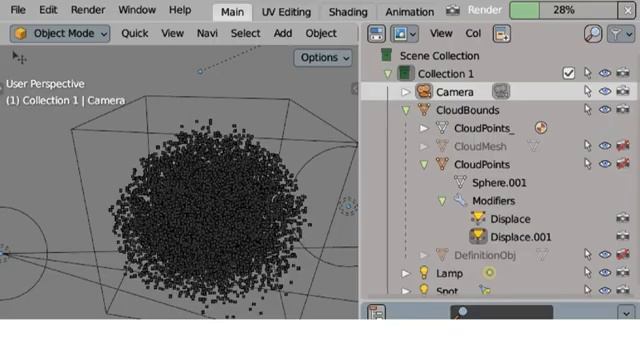Toggle Camera selectability arrow

coord(587,91)
